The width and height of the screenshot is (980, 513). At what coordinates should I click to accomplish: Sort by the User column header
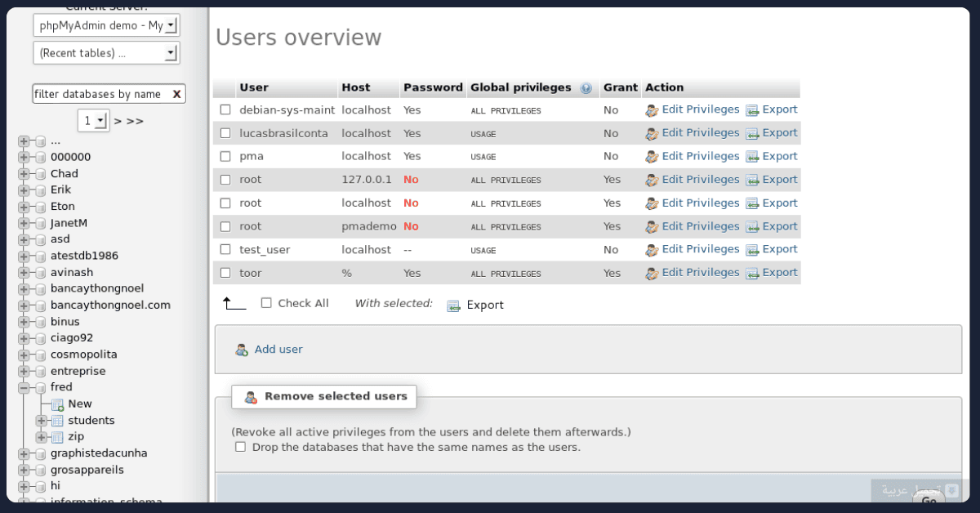(x=254, y=88)
